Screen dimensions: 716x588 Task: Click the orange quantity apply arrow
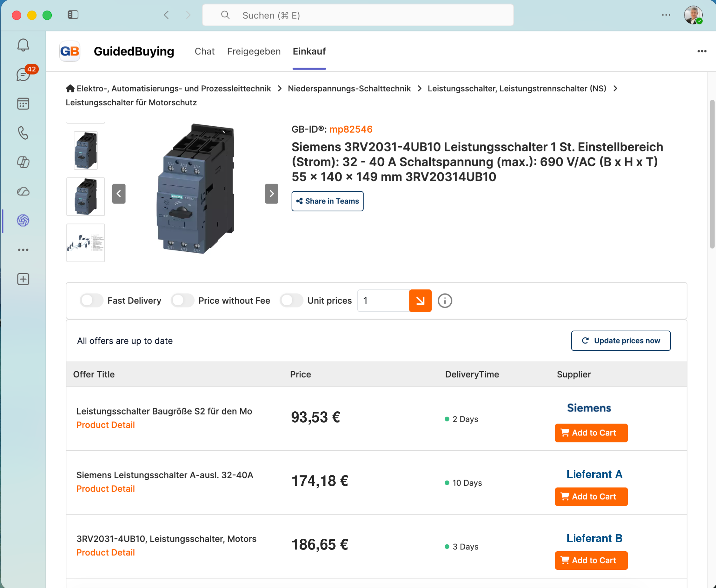(x=420, y=300)
